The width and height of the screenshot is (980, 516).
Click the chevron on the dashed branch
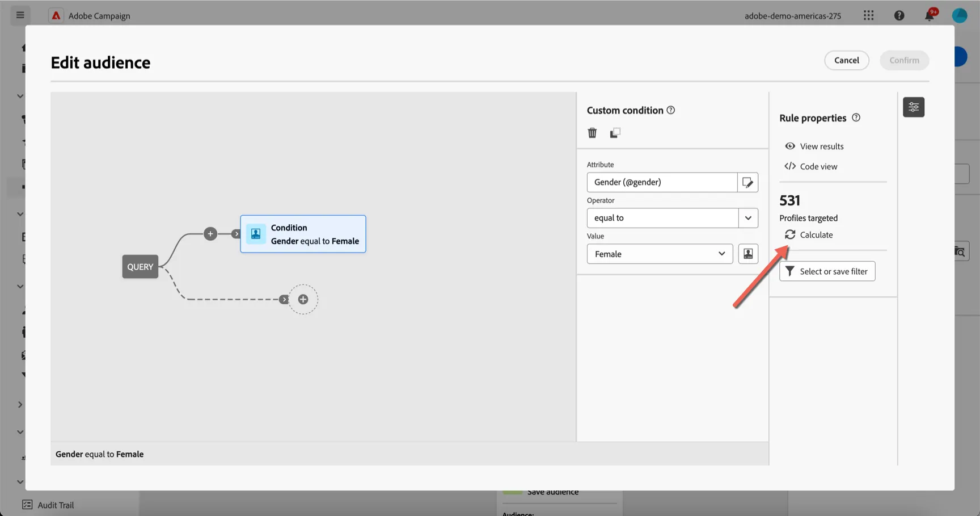284,299
